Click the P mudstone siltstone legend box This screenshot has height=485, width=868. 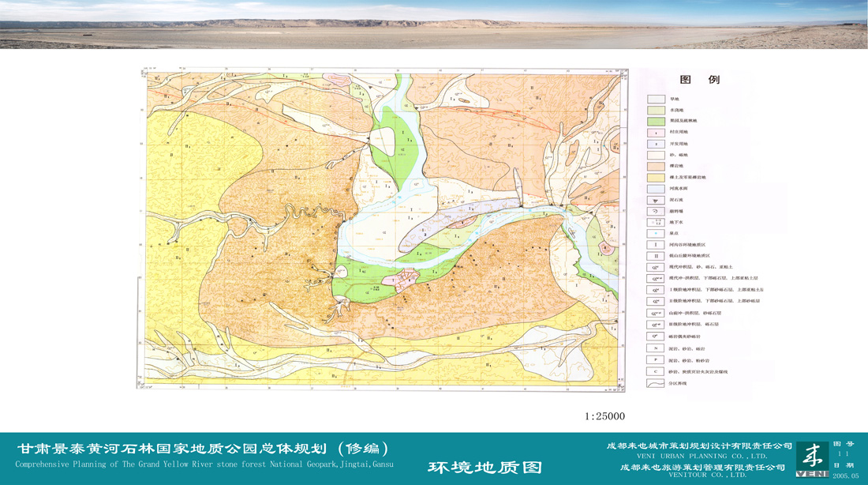click(x=656, y=359)
